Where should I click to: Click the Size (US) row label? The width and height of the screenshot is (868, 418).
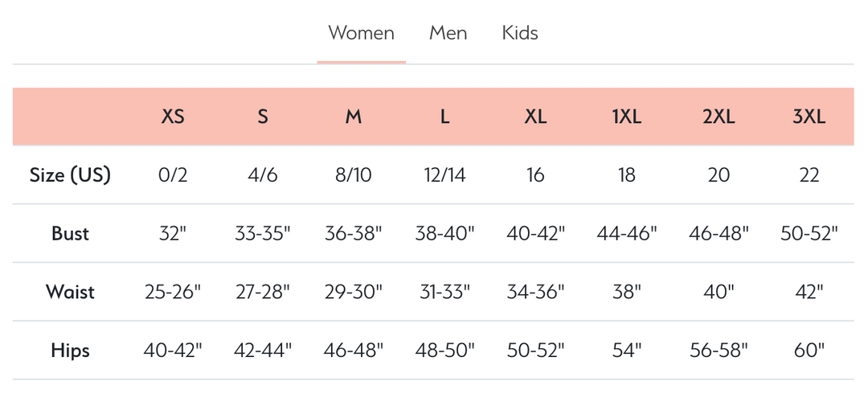point(70,175)
